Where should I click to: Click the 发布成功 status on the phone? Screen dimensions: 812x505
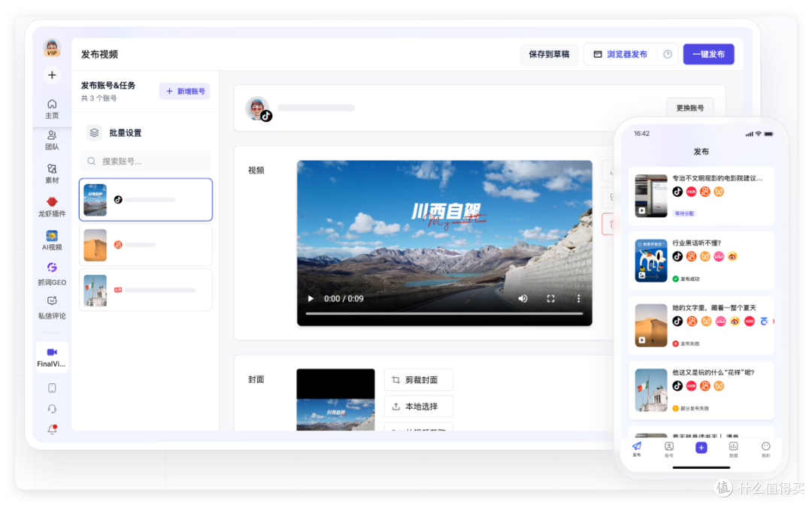click(x=686, y=279)
